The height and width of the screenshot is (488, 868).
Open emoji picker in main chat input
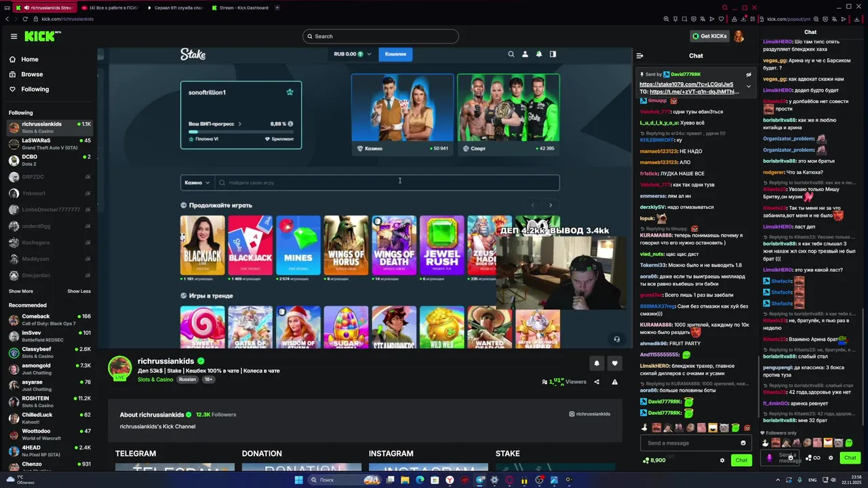[x=743, y=443]
